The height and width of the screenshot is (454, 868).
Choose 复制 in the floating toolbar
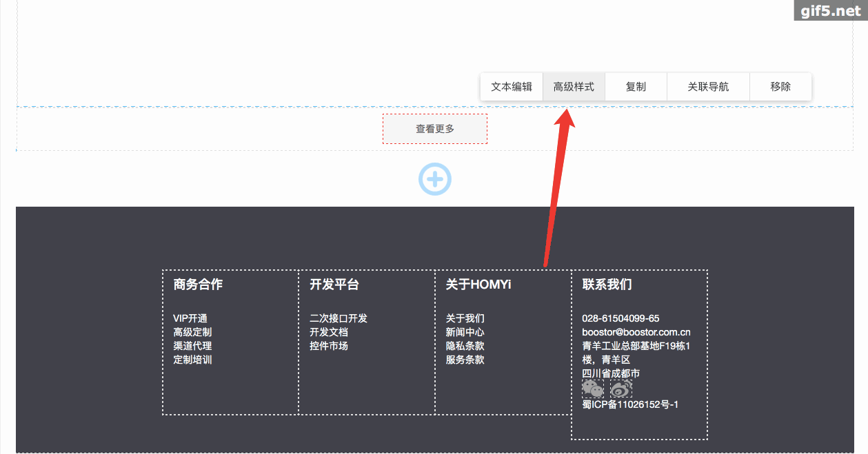636,87
